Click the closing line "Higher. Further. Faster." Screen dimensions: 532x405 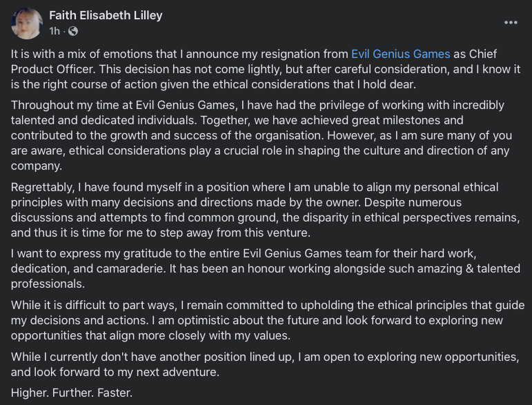72,393
